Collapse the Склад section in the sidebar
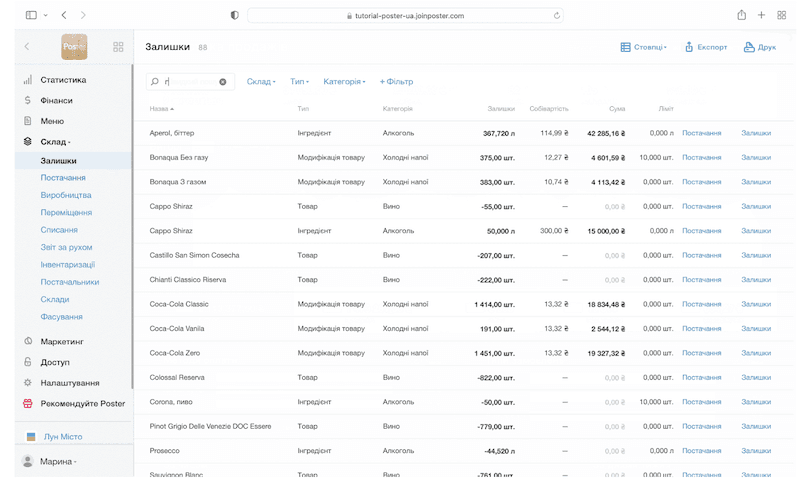Image resolution: width=800 pixels, height=502 pixels. click(x=55, y=142)
